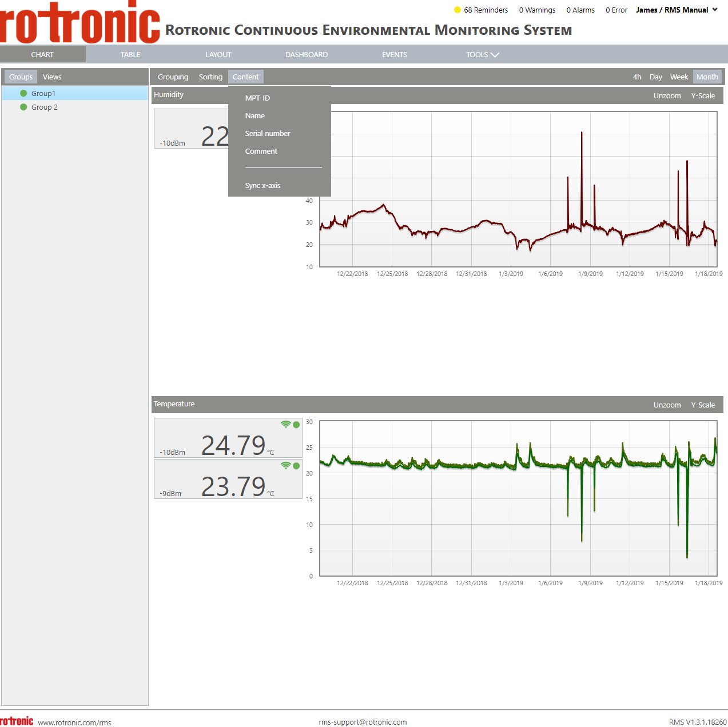728x727 pixels.
Task: Go to the EVENTS tab
Action: [395, 55]
